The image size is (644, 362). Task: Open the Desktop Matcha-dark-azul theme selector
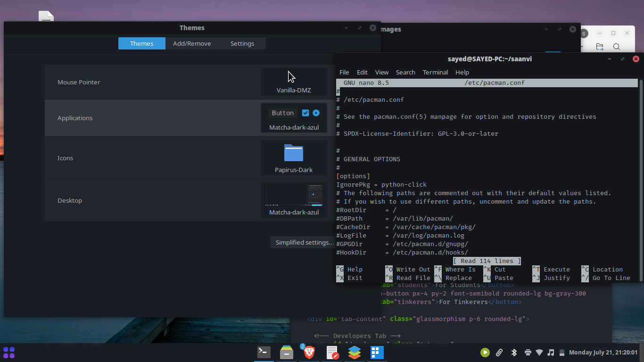(294, 200)
